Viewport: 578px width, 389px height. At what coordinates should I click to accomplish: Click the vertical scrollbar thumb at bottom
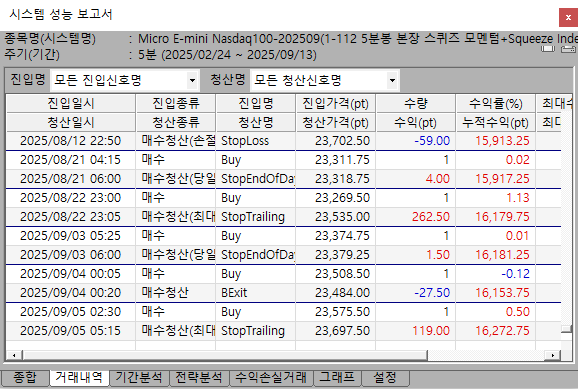pyautogui.click(x=567, y=329)
